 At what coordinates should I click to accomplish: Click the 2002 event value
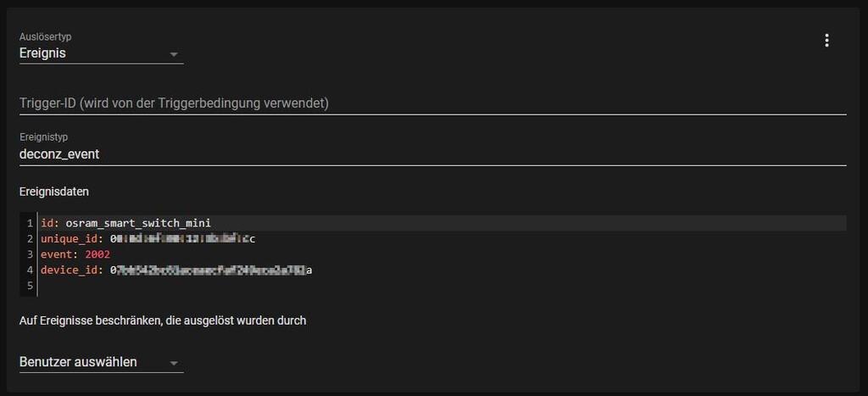[97, 254]
